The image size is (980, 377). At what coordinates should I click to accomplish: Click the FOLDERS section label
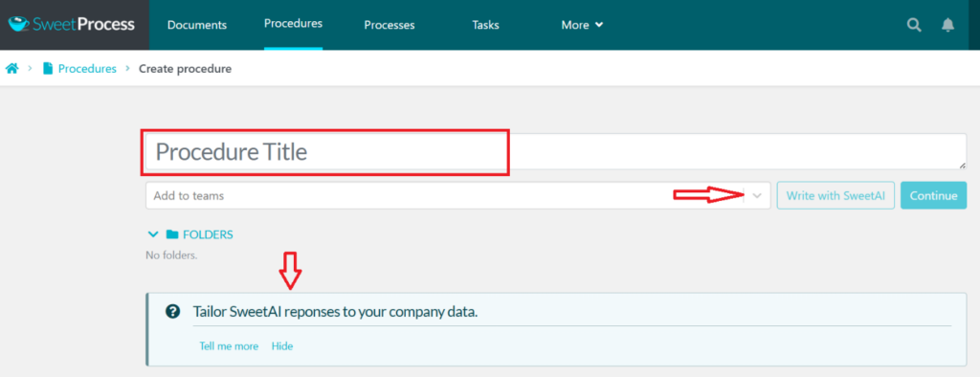click(x=208, y=234)
